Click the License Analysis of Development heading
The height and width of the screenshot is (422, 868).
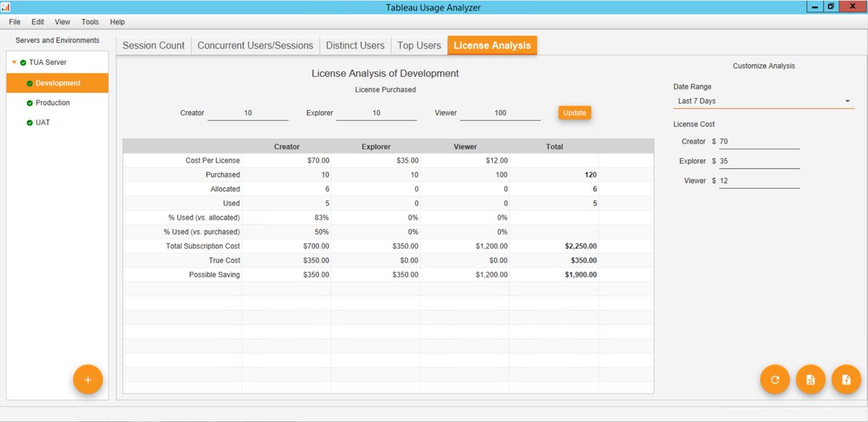pos(385,74)
